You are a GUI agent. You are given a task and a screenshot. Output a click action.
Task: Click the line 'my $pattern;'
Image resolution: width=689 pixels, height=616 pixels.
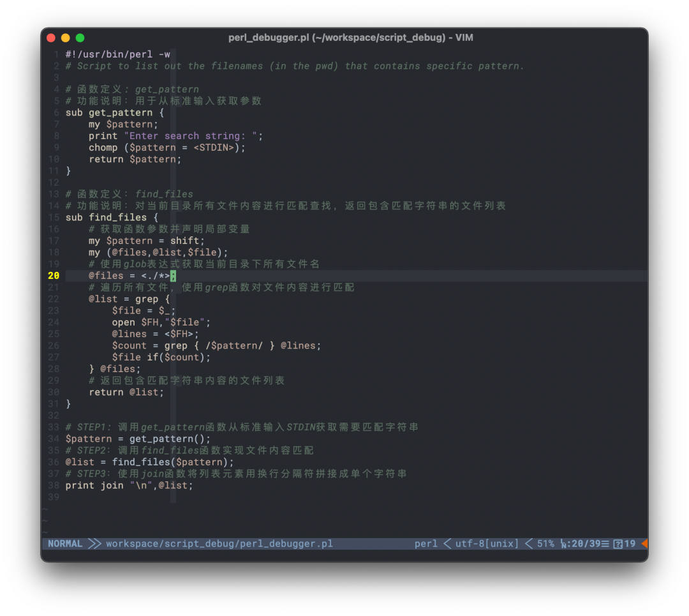point(124,124)
